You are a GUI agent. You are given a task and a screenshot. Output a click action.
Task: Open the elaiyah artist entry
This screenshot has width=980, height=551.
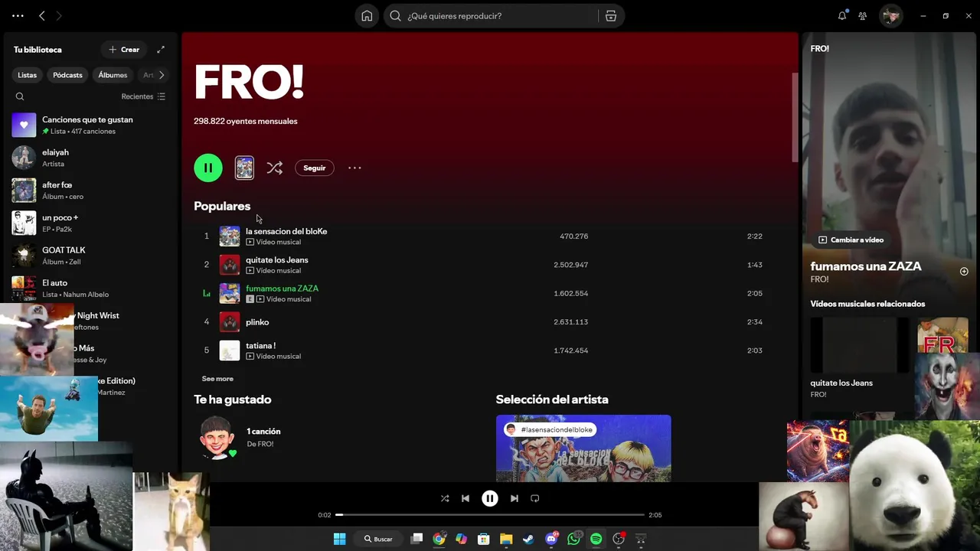[x=90, y=158]
